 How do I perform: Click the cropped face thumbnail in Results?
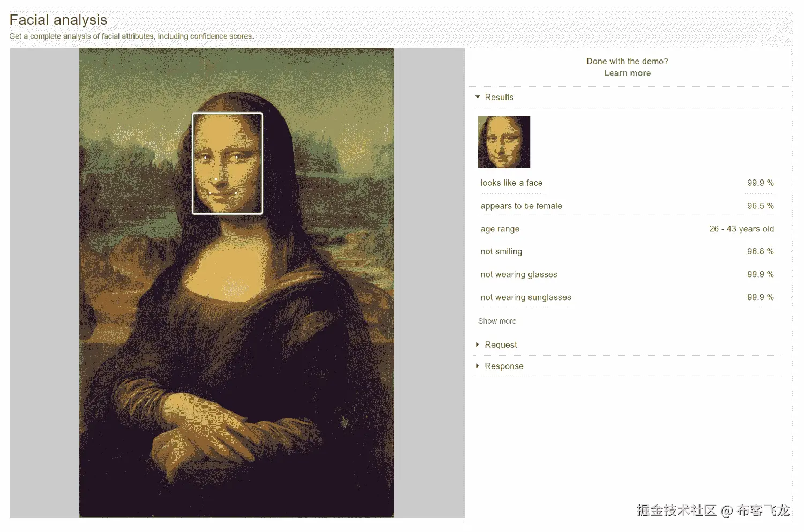click(x=504, y=142)
